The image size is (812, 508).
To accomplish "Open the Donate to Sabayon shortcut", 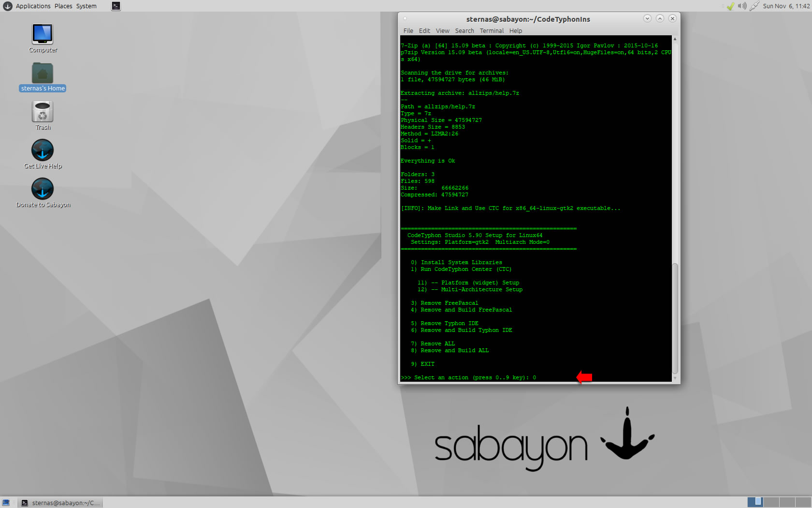I will pos(43,193).
